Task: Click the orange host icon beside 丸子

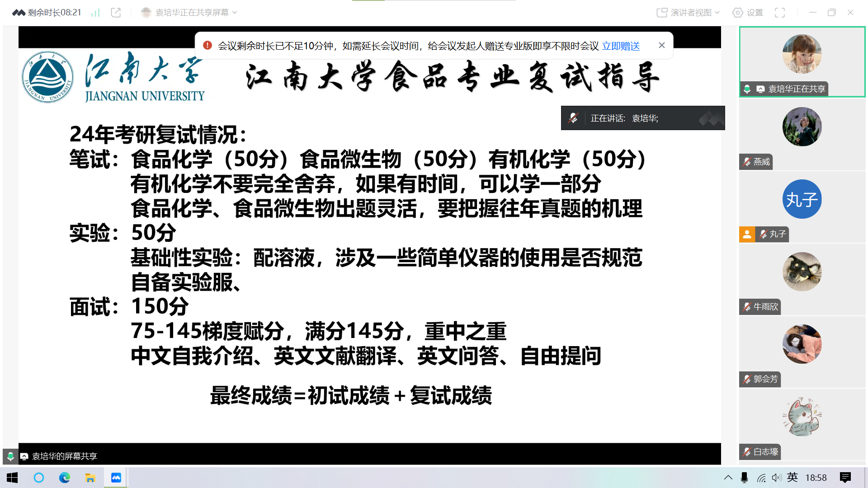Action: pos(747,234)
